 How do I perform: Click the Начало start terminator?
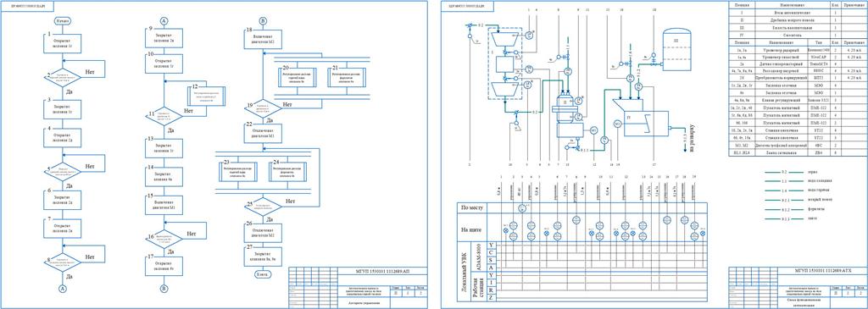[61, 20]
